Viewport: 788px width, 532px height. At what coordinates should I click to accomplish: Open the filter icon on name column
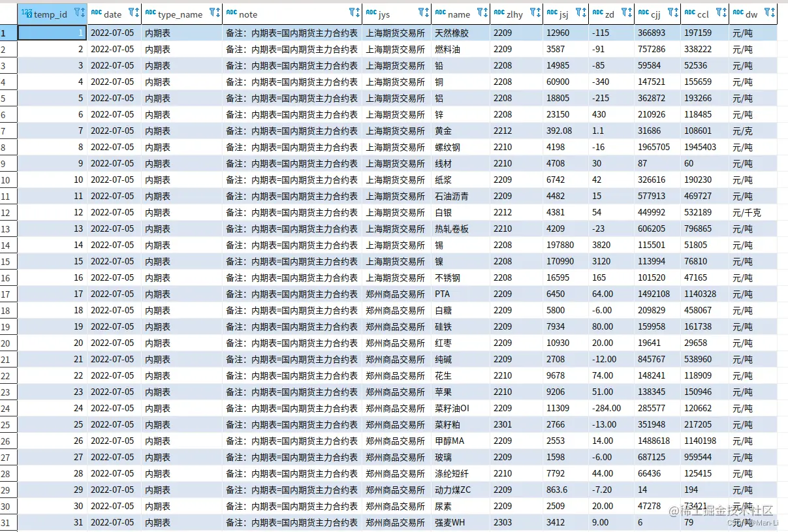[x=480, y=12]
